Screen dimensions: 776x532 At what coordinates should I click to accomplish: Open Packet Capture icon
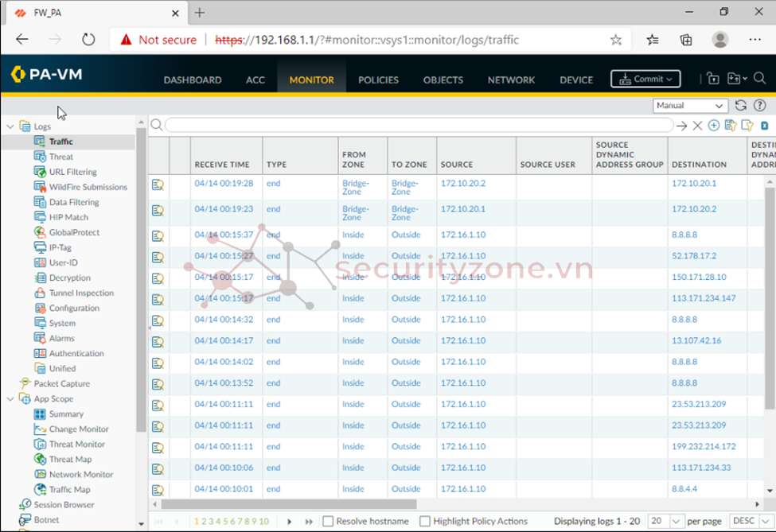tap(25, 383)
